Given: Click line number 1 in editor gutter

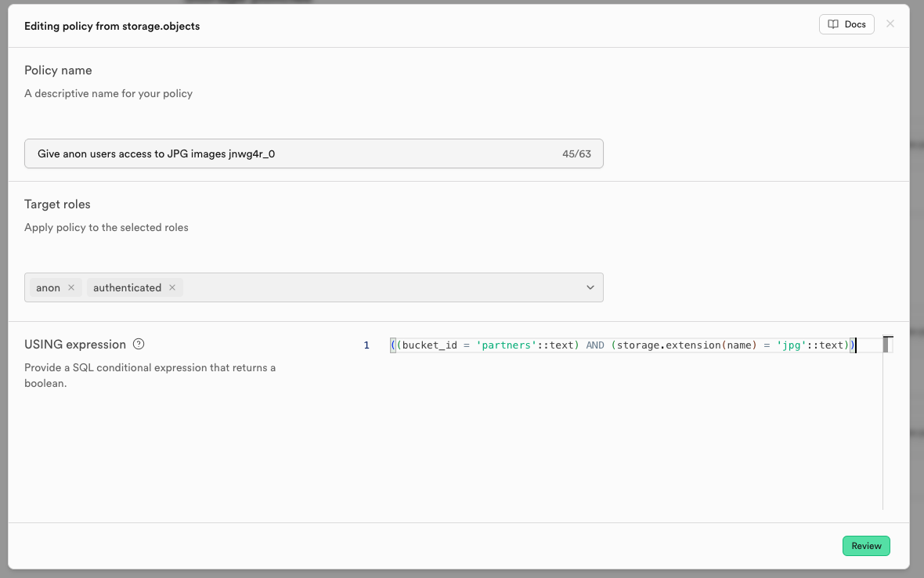Looking at the screenshot, I should coord(366,345).
